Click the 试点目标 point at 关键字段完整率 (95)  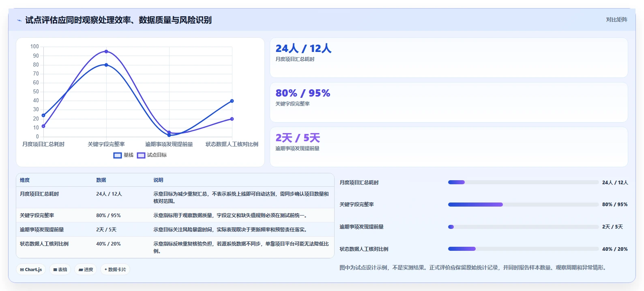coord(106,52)
